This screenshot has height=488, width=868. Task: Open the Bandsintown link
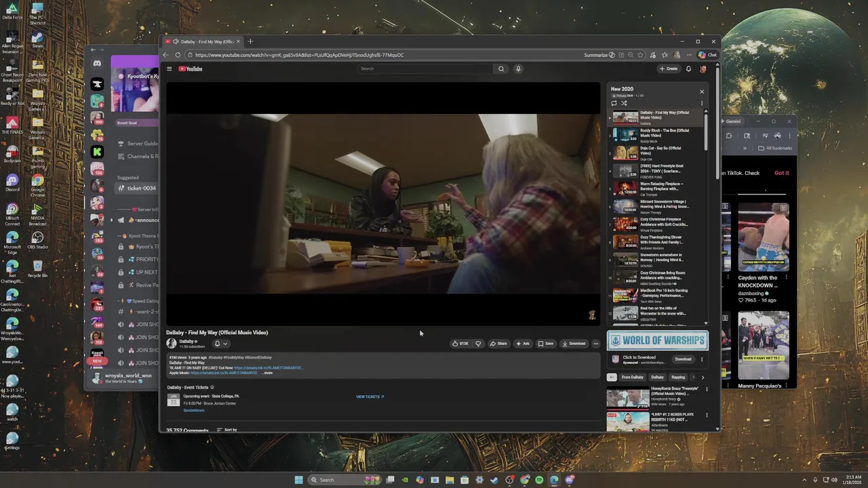pyautogui.click(x=193, y=411)
